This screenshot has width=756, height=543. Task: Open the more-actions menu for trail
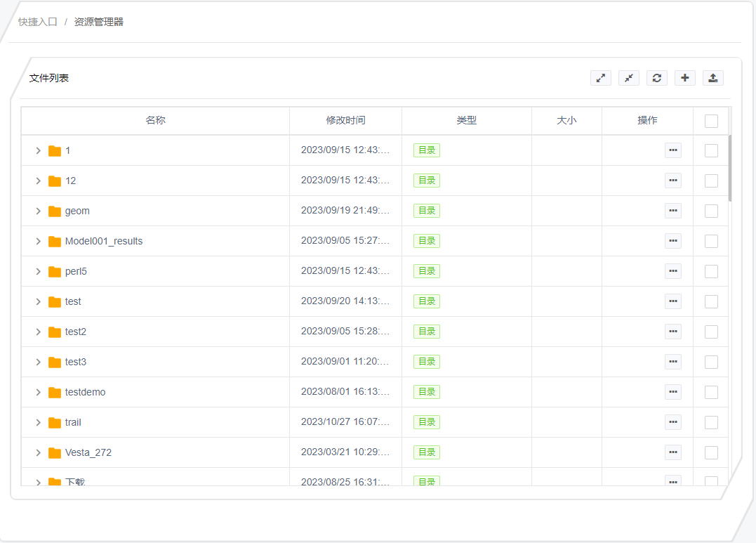(673, 422)
